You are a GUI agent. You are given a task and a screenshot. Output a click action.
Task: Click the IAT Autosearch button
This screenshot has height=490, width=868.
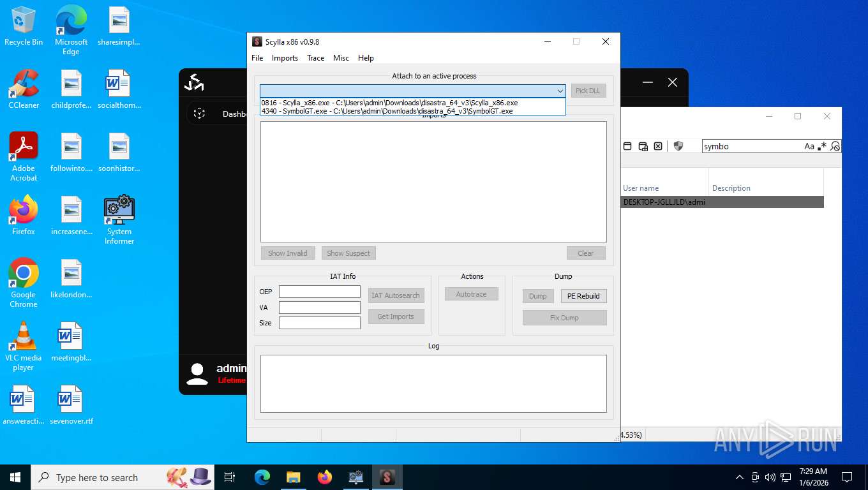(x=396, y=295)
